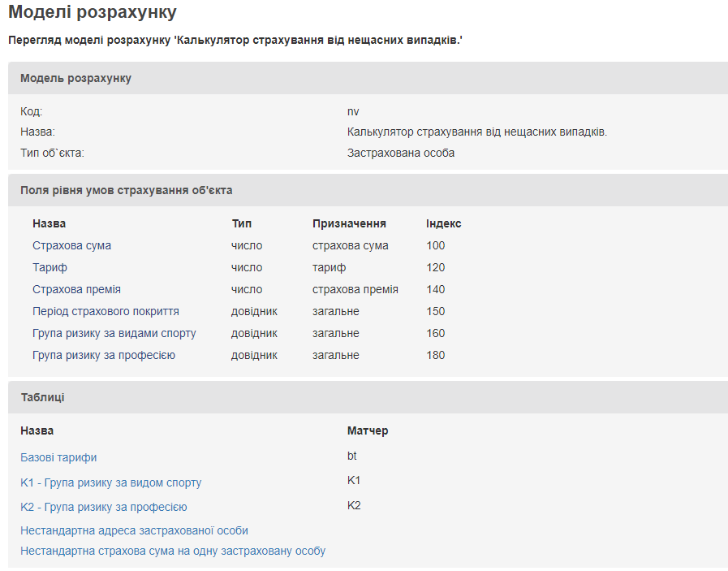The height and width of the screenshot is (571, 728).
Task: Click the "Індекс" column header
Action: point(443,223)
